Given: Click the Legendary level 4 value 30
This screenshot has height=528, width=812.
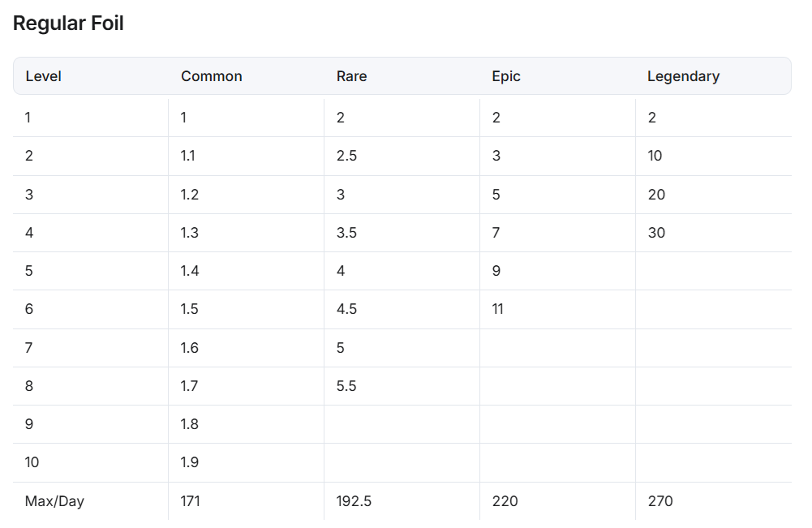Looking at the screenshot, I should coord(656,233).
